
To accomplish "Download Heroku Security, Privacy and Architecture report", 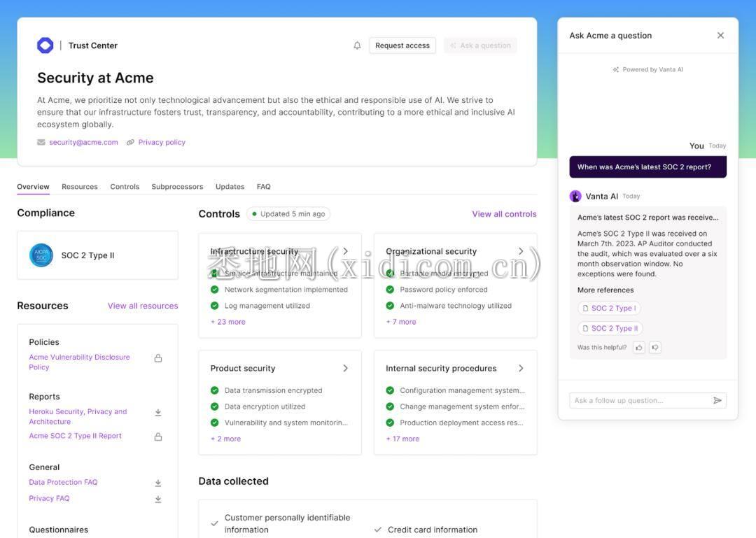I will point(157,413).
